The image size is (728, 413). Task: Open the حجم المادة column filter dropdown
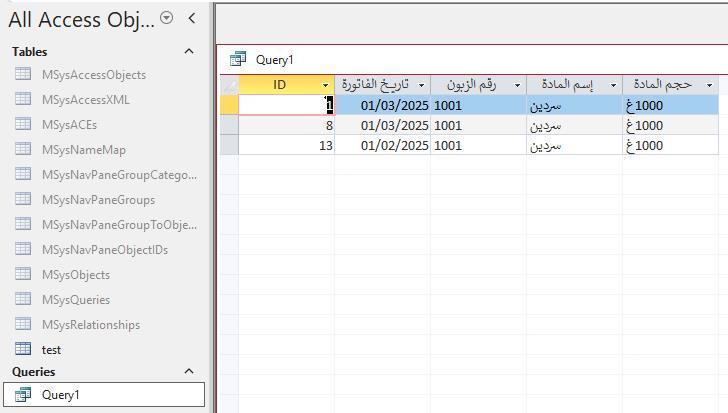pyautogui.click(x=709, y=85)
